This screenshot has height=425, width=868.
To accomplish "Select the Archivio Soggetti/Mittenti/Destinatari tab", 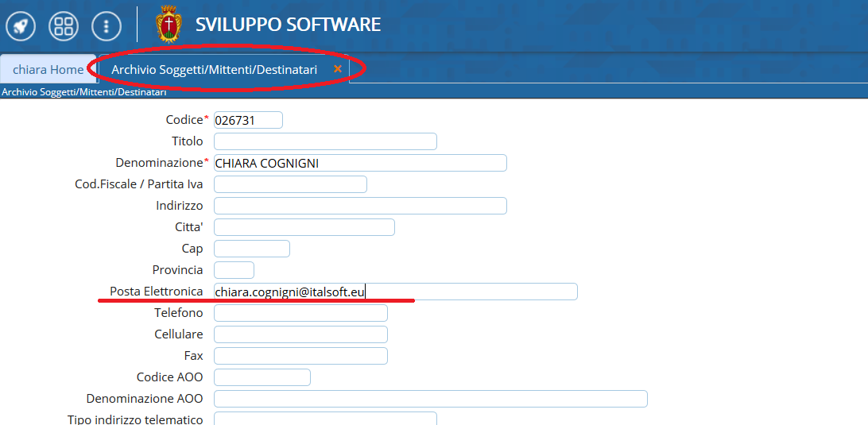I will pos(214,69).
